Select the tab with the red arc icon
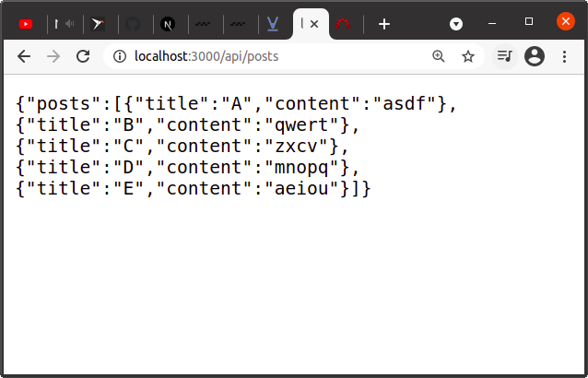Viewport: 588px width, 378px height. [345, 24]
